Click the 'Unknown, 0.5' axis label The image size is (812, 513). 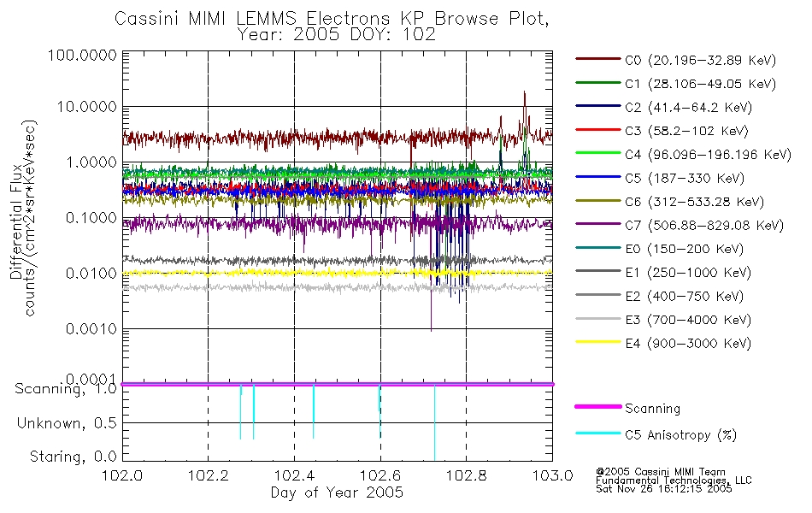pyautogui.click(x=67, y=423)
